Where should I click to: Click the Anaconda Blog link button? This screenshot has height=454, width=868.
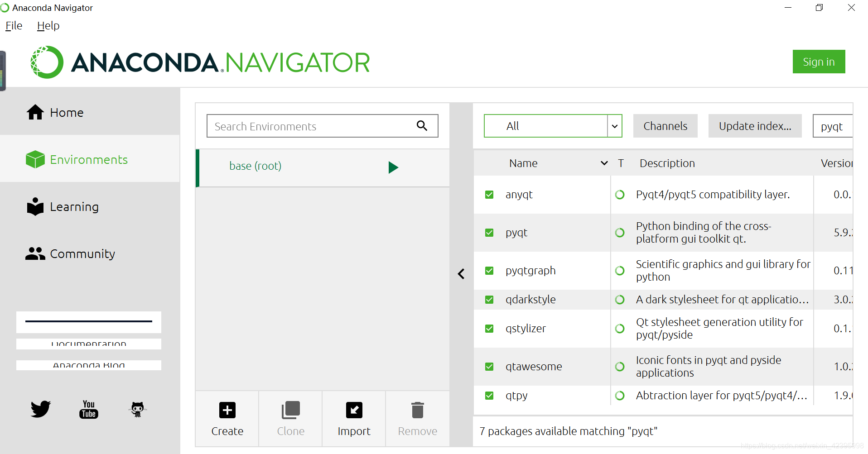[89, 365]
